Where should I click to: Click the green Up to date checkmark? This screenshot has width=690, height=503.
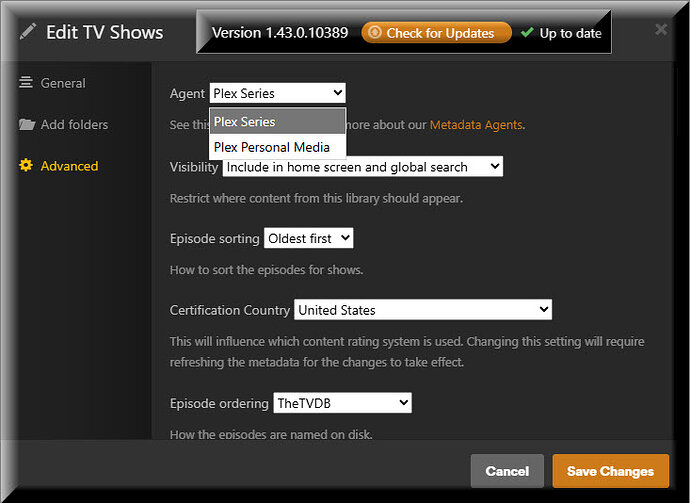pyautogui.click(x=527, y=33)
